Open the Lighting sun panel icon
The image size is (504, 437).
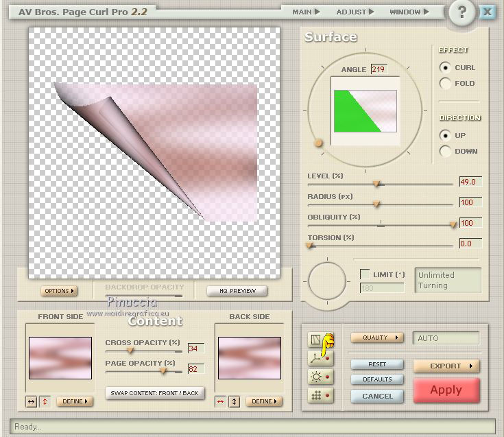coord(320,377)
